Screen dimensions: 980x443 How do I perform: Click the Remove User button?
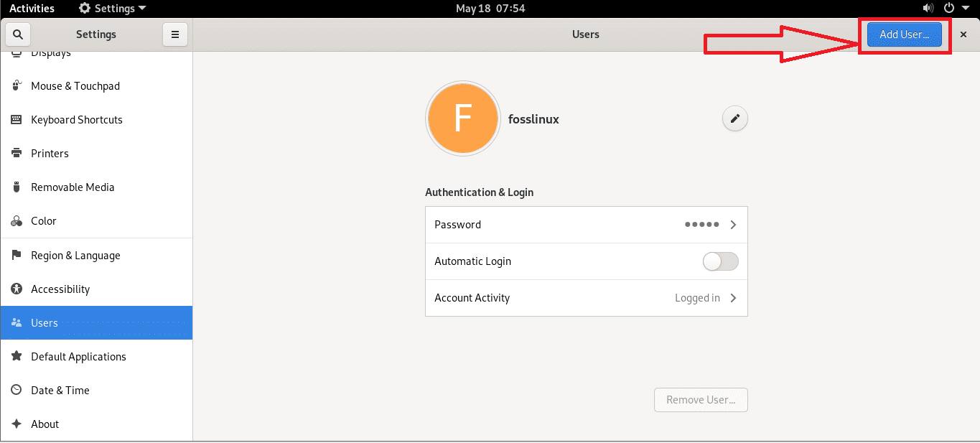tap(700, 399)
